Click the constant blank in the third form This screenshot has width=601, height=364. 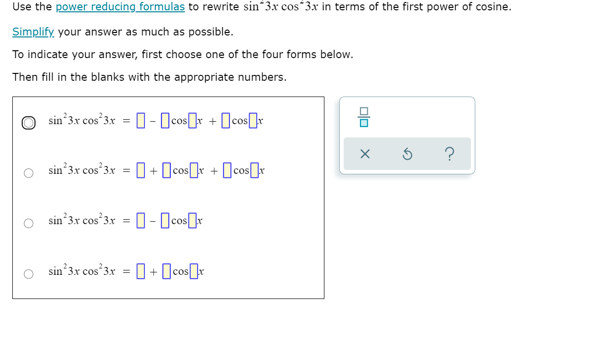coord(140,221)
